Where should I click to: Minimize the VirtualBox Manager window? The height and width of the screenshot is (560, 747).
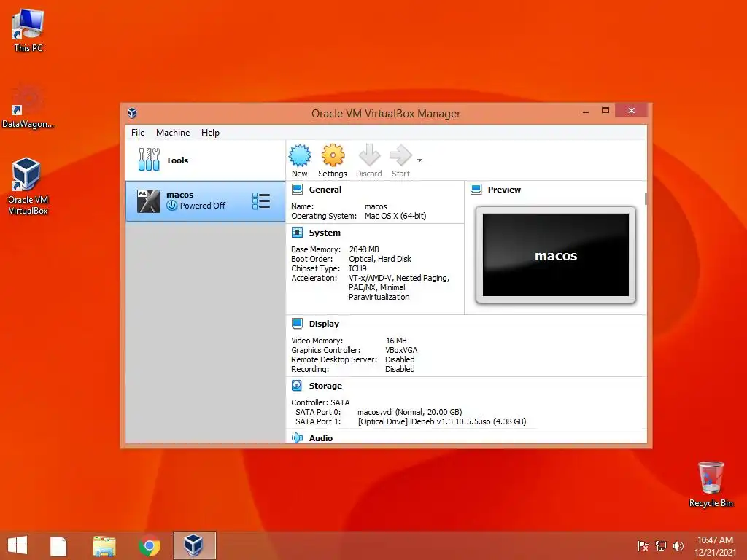tap(586, 111)
